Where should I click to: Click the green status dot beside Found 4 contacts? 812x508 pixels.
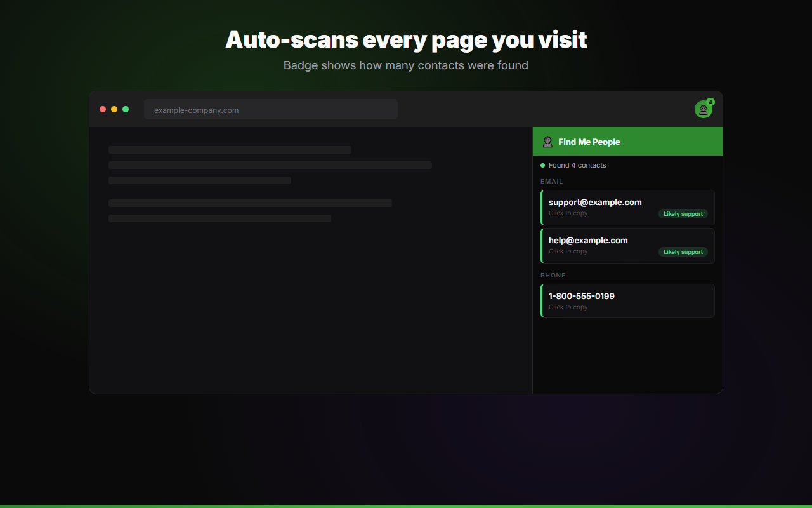(x=542, y=165)
